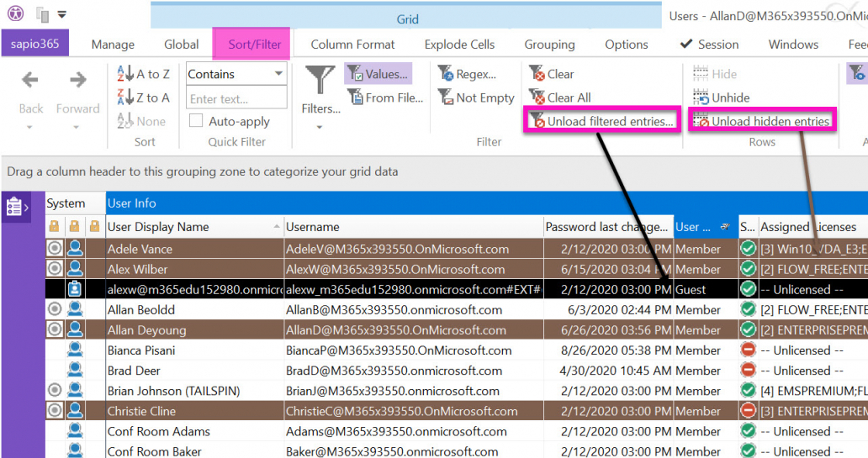Click the first lock column header icon
This screenshot has width=868, height=458.
[x=54, y=226]
